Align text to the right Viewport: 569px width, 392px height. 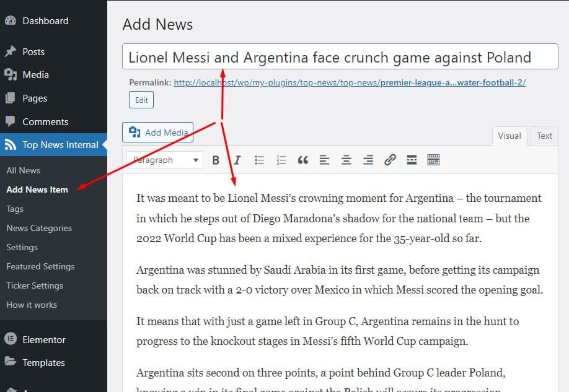368,160
